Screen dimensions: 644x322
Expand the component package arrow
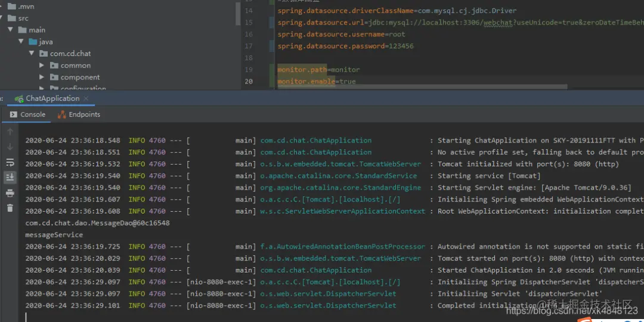[42, 77]
